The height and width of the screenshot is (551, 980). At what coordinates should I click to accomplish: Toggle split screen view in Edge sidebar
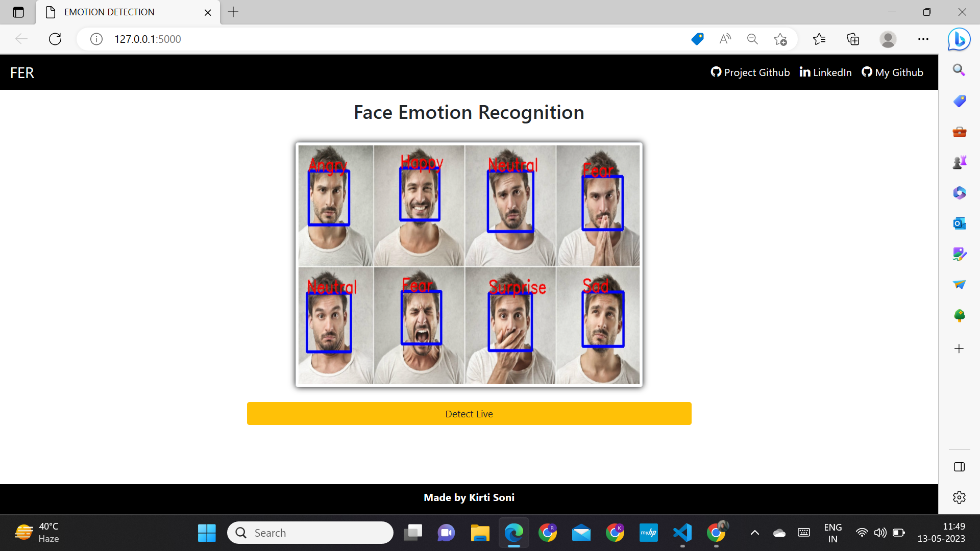coord(959,466)
